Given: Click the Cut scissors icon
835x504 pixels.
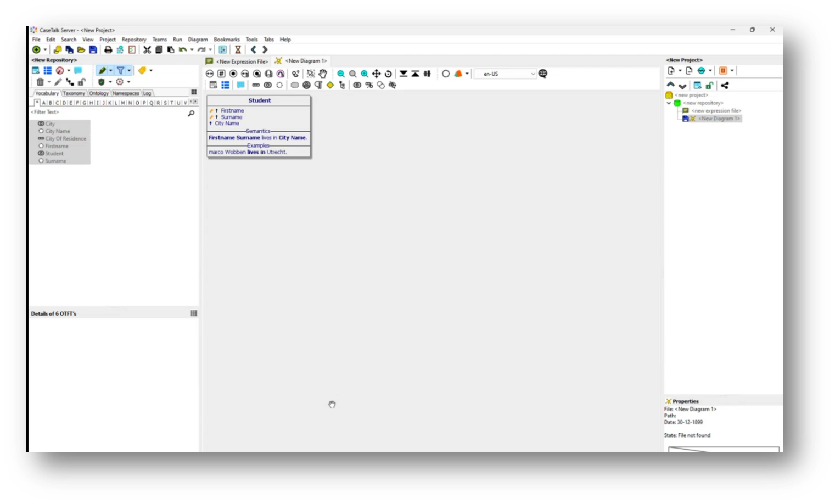Looking at the screenshot, I should 147,49.
